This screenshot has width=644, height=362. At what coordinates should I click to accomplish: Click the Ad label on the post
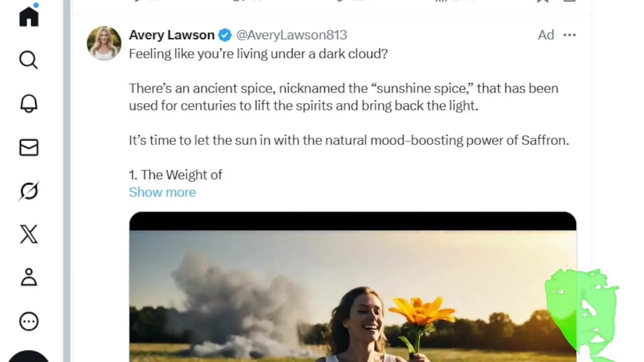point(546,35)
